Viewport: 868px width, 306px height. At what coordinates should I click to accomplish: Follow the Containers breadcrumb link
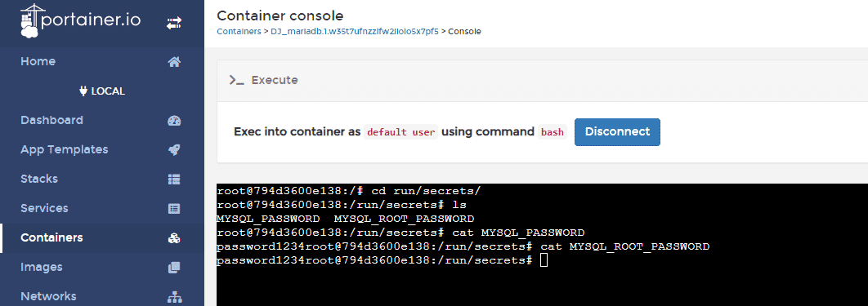pos(239,32)
